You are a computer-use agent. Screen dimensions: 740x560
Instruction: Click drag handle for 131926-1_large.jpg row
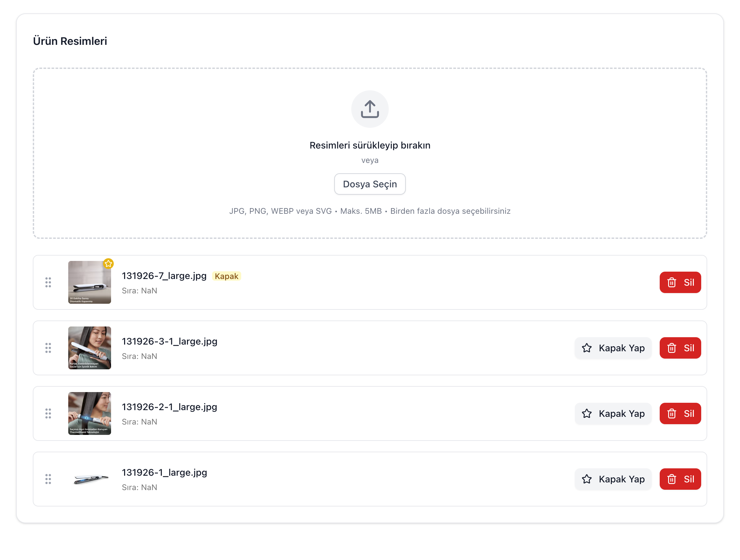pyautogui.click(x=48, y=479)
